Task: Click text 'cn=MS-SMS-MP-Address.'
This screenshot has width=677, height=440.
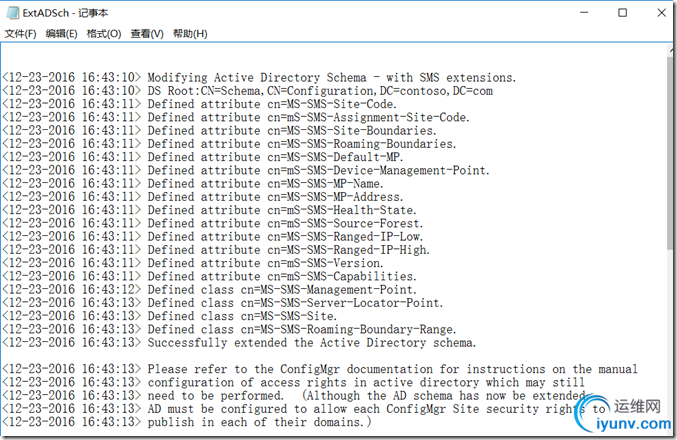Action: pyautogui.click(x=335, y=197)
